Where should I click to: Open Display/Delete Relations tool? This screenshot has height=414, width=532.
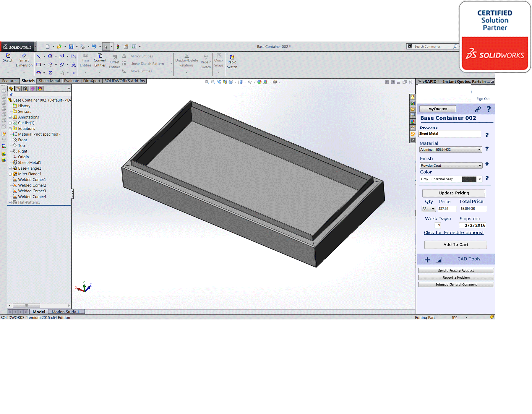pyautogui.click(x=186, y=60)
